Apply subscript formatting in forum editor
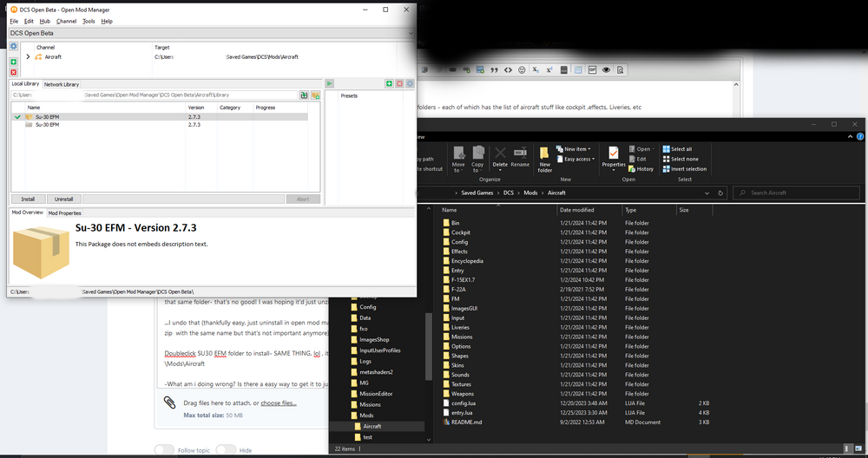 pos(536,70)
